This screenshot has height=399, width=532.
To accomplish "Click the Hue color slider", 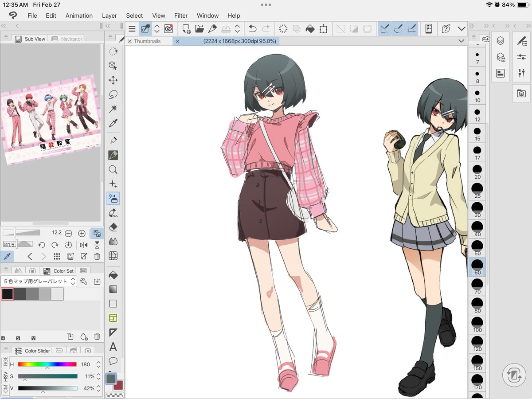I will [47, 364].
